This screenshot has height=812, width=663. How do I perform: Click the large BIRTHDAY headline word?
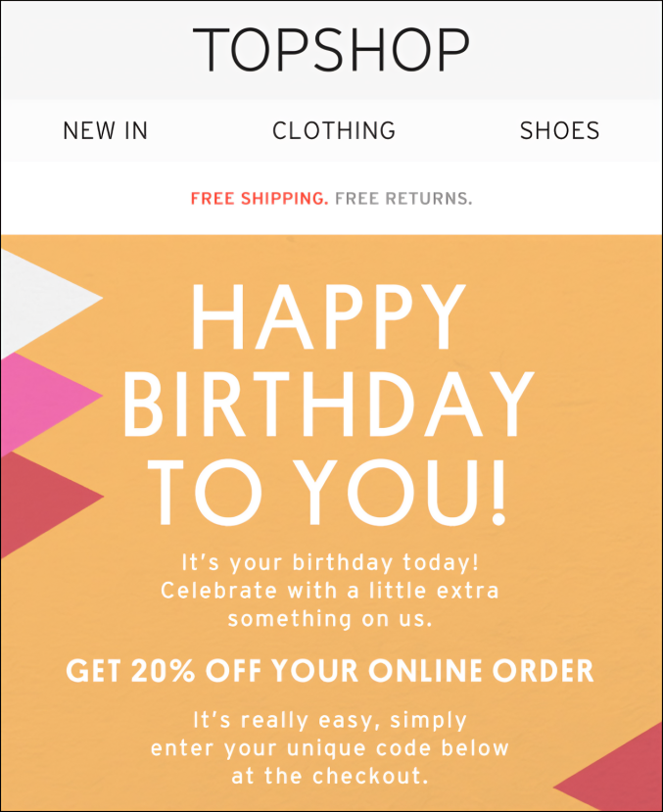coord(329,406)
